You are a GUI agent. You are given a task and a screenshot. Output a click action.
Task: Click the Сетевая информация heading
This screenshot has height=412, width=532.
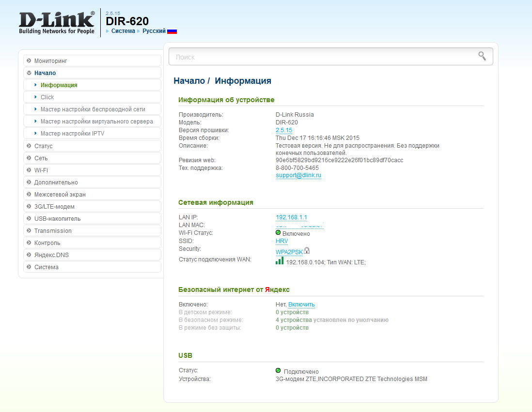click(x=216, y=202)
